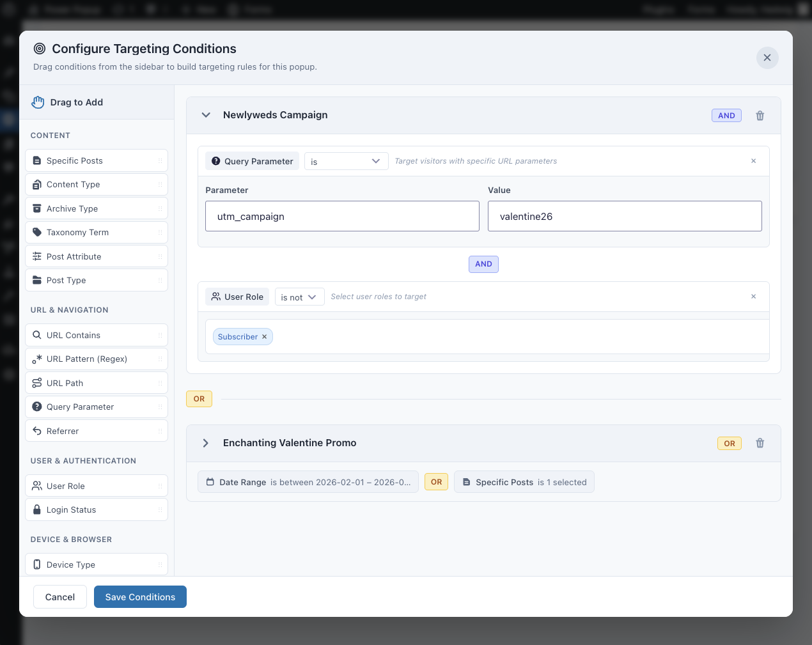Toggle the AND operator between conditions
The width and height of the screenshot is (812, 645).
pyautogui.click(x=483, y=264)
